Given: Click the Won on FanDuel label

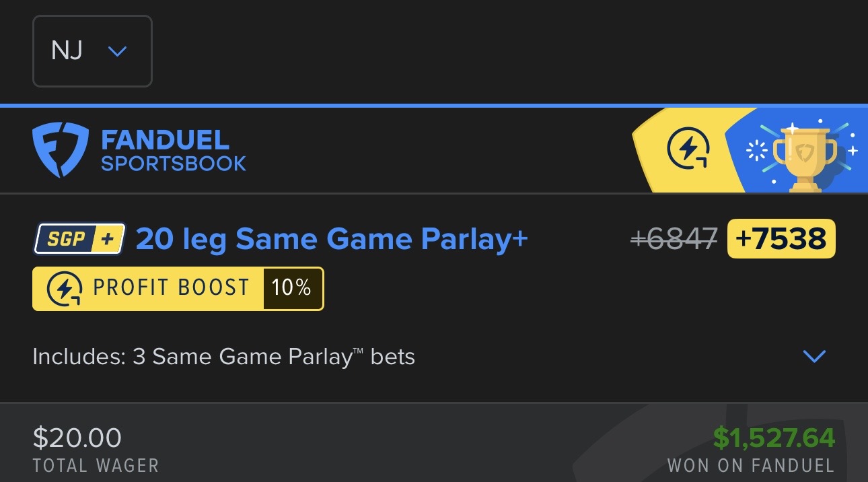Looking at the screenshot, I should tap(750, 465).
